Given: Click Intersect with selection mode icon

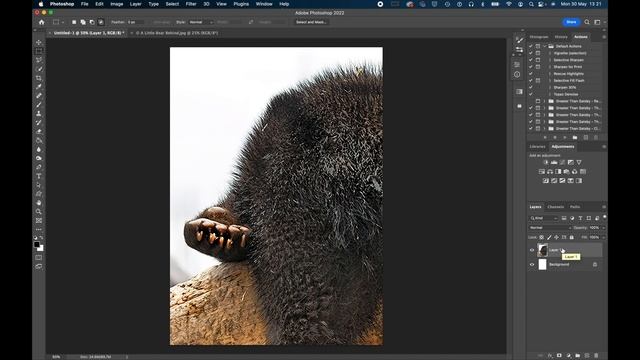Looking at the screenshot, I should [101, 22].
